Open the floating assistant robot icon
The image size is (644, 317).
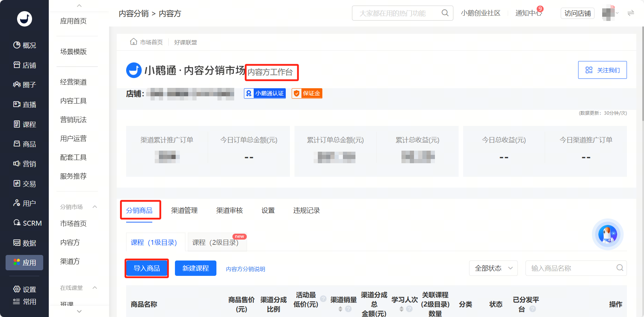click(607, 234)
